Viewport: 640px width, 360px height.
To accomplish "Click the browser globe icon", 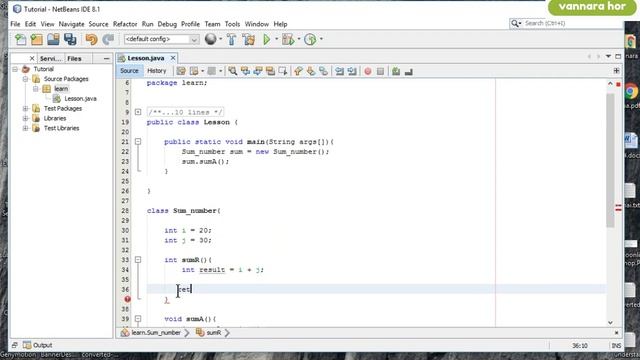I will 211,39.
